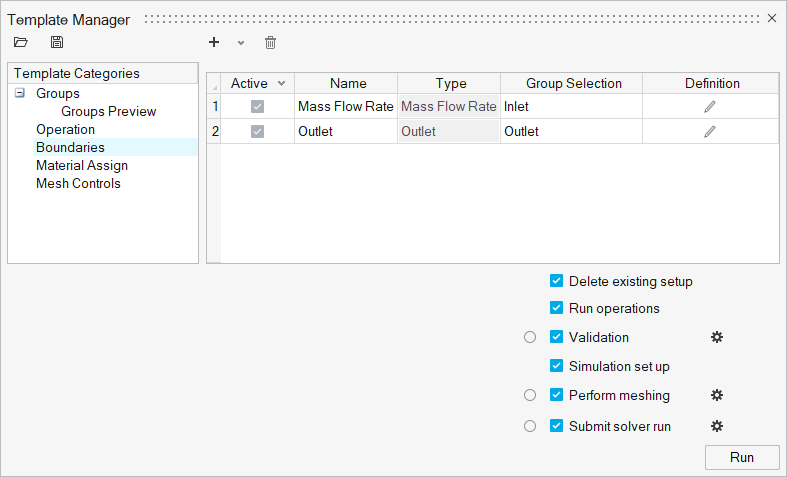
Task: Toggle the Run operations checkbox
Action: (557, 308)
